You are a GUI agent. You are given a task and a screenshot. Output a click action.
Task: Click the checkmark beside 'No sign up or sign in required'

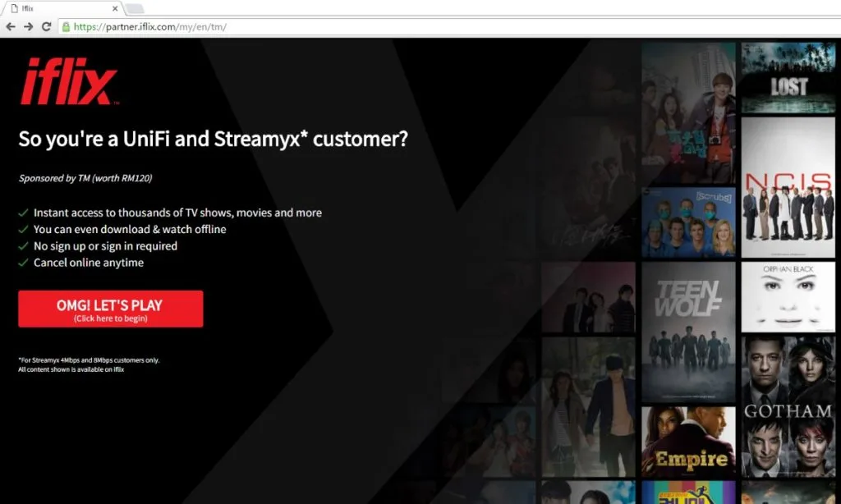tap(23, 246)
